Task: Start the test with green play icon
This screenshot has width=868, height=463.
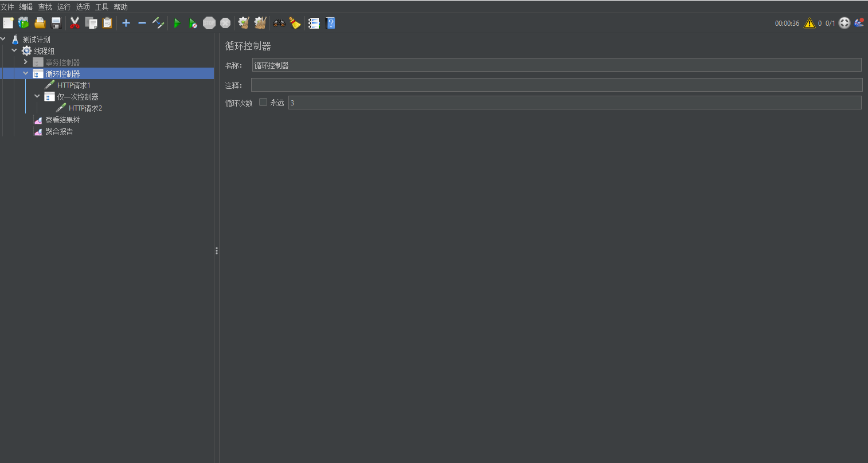Action: (177, 23)
